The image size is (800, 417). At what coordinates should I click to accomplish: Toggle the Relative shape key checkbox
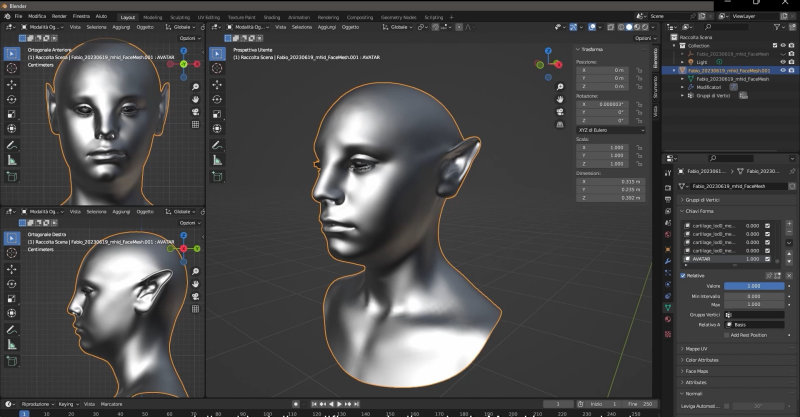pyautogui.click(x=683, y=276)
